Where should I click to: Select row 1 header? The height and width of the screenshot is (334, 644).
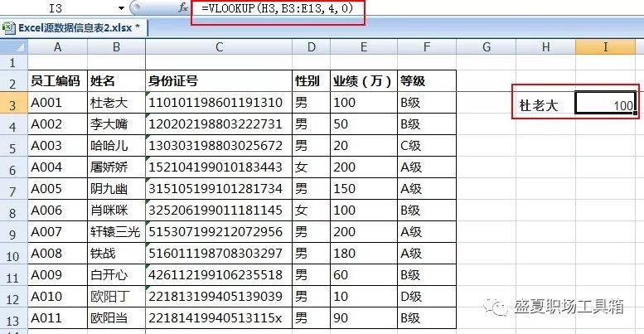pyautogui.click(x=13, y=62)
